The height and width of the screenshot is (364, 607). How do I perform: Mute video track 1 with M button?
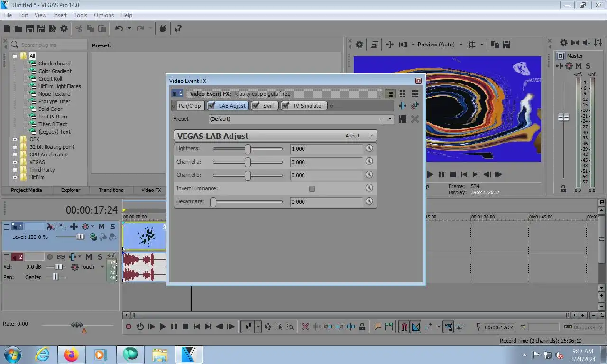tap(101, 227)
